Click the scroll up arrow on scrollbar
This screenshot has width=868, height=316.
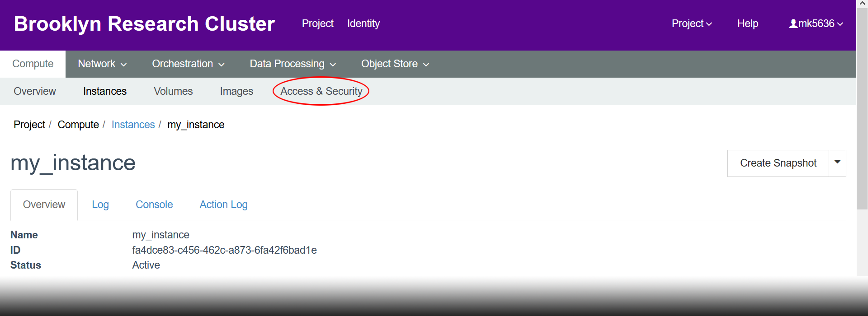click(862, 3)
